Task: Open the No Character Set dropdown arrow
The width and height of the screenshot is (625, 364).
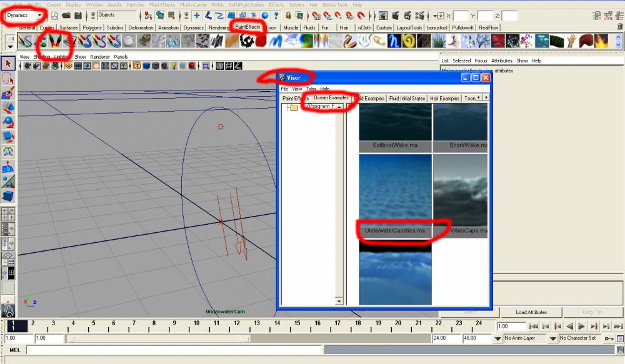Action: point(552,338)
